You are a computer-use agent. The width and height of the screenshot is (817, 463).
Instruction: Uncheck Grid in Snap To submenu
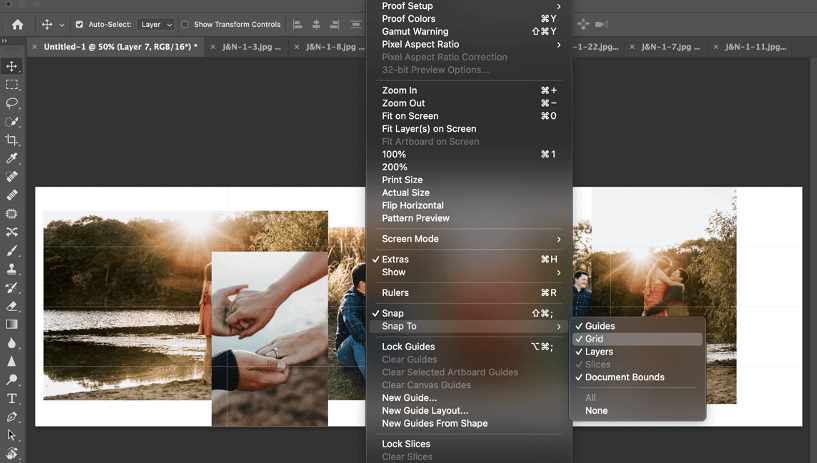(638, 339)
